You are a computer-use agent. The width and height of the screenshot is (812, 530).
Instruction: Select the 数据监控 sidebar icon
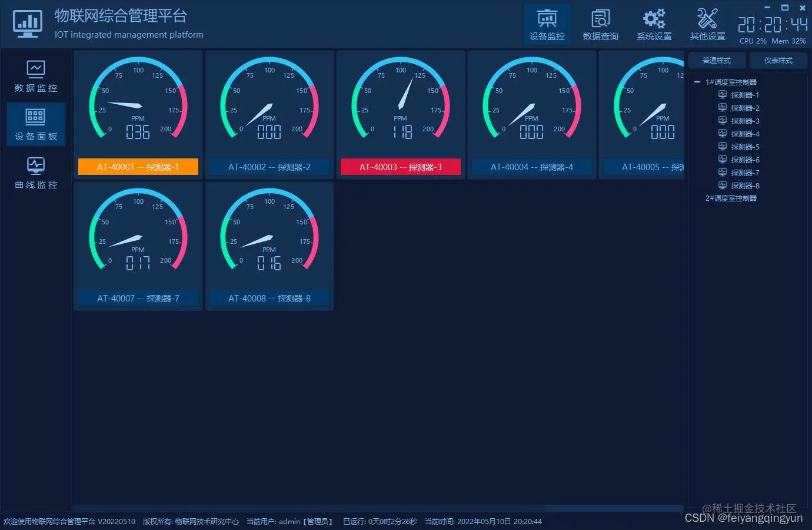(36, 75)
